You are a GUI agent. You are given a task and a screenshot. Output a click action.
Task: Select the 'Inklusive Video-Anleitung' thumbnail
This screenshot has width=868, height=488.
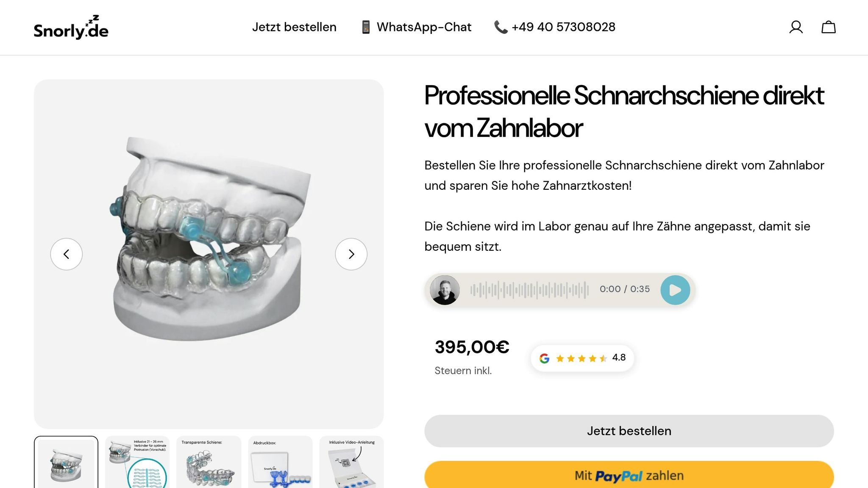(x=351, y=463)
